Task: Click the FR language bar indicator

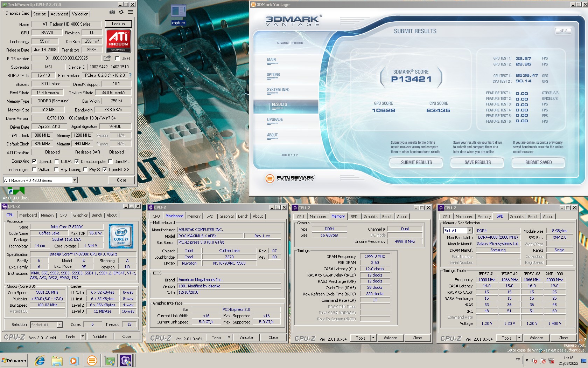Action: point(518,360)
